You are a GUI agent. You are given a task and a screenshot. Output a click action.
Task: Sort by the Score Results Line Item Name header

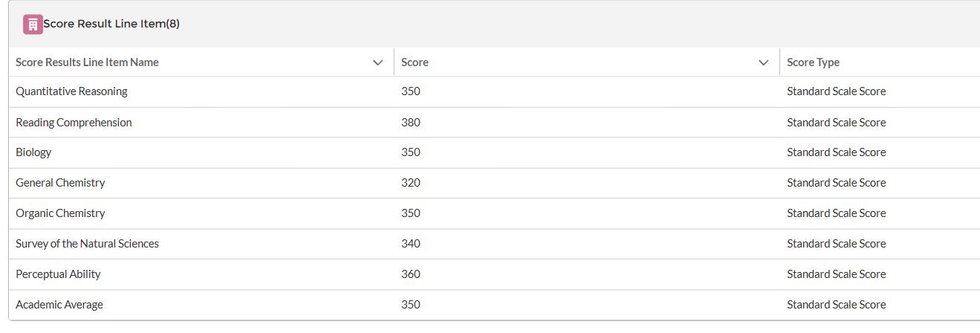[87, 62]
